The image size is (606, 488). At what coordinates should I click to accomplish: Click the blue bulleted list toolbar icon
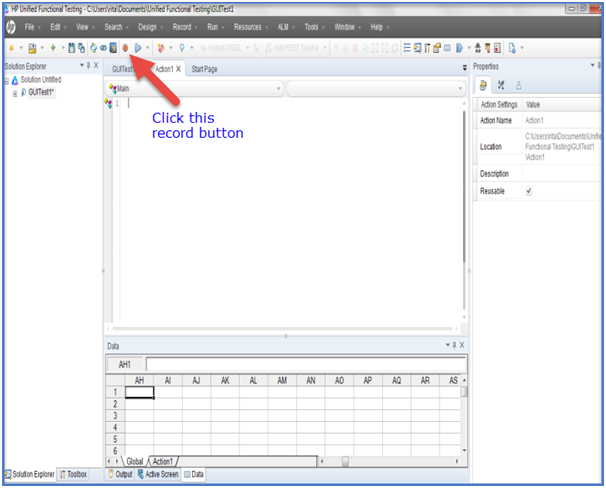(x=407, y=48)
